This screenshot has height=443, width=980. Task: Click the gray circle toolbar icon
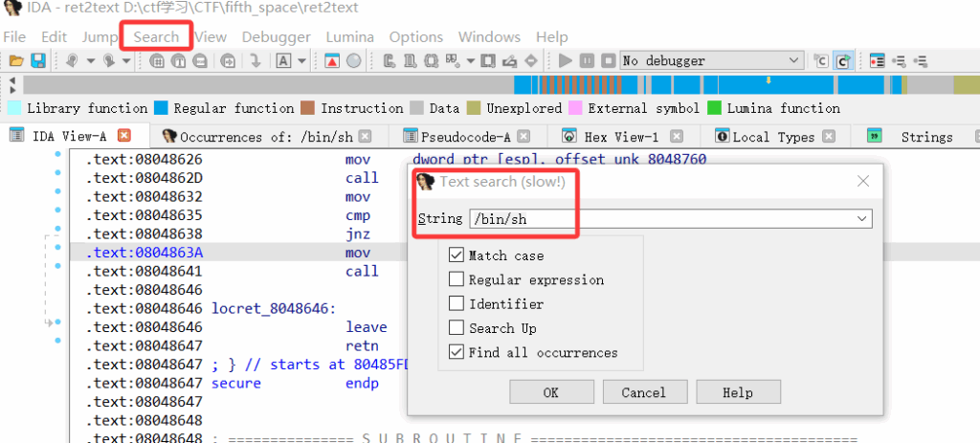(x=353, y=61)
